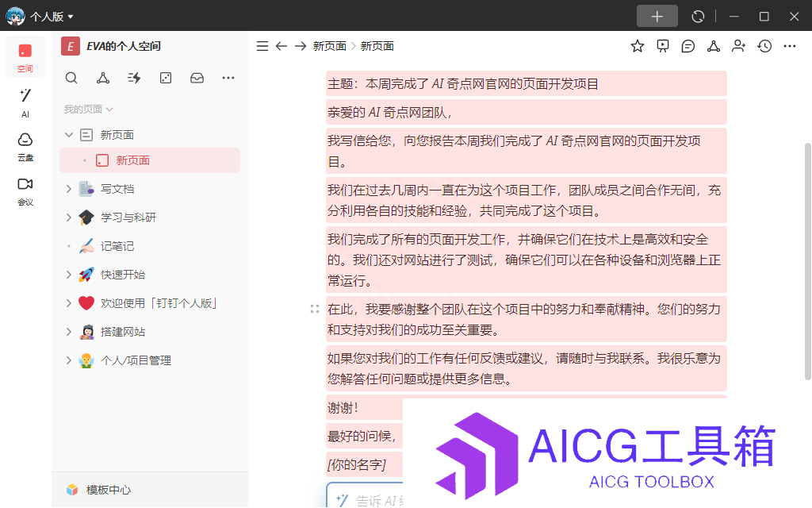Open the comments speech bubble icon
Image resolution: width=812 pixels, height=508 pixels.
point(688,46)
